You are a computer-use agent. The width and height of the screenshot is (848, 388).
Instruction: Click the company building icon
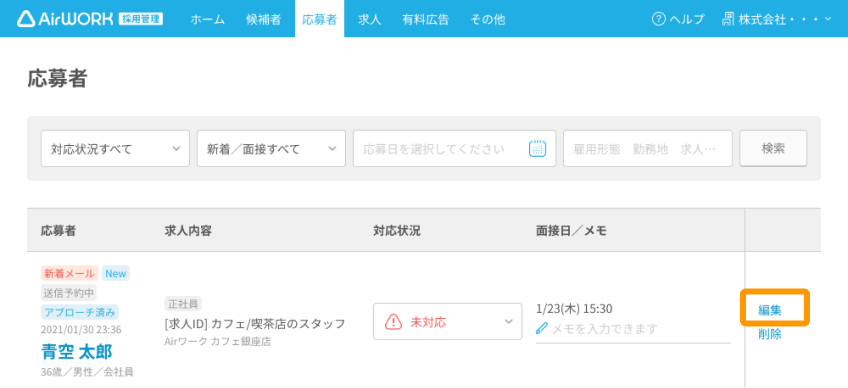click(x=728, y=19)
